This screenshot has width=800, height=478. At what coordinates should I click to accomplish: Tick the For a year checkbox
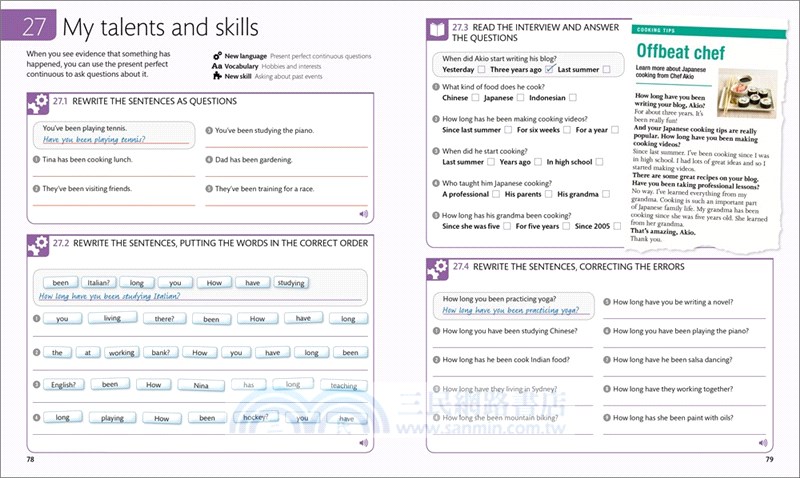coord(615,130)
